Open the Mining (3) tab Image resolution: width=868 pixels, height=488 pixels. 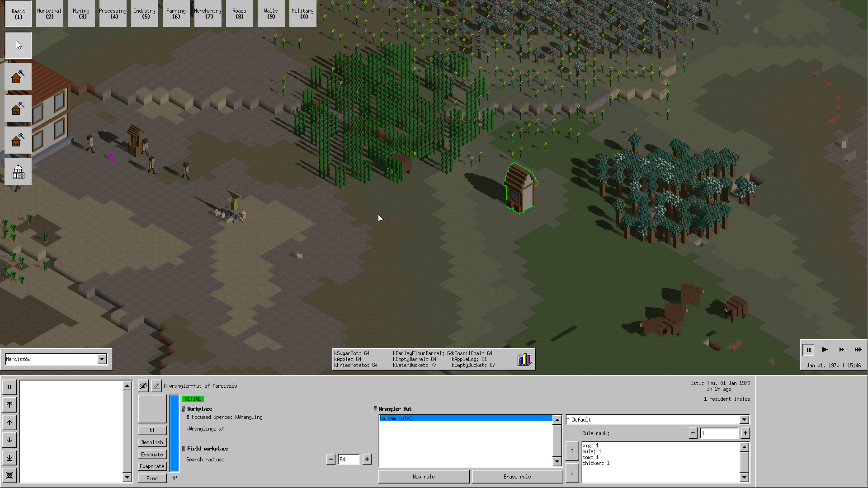[x=81, y=14]
